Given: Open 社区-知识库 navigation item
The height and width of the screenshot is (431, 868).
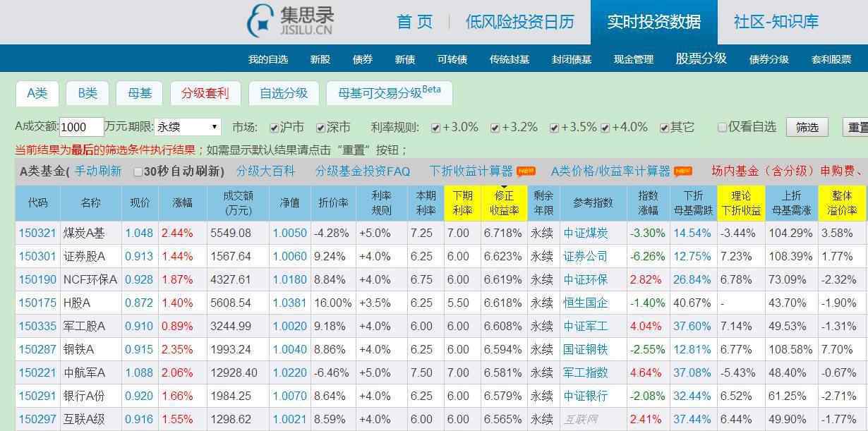Looking at the screenshot, I should pos(776,22).
